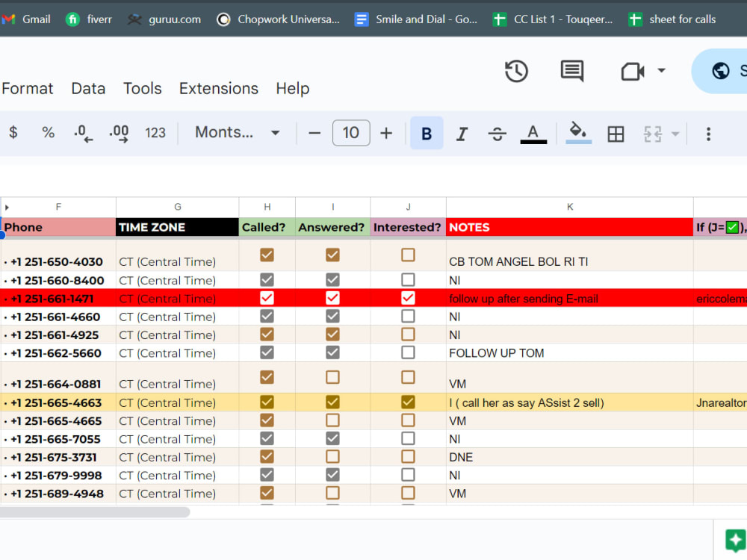Open sheet for calls bookmark
Image resolution: width=747 pixels, height=560 pixels.
click(x=672, y=19)
